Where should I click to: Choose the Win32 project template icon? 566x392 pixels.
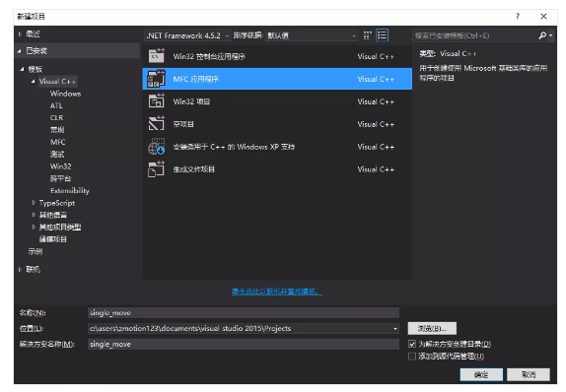(x=157, y=101)
